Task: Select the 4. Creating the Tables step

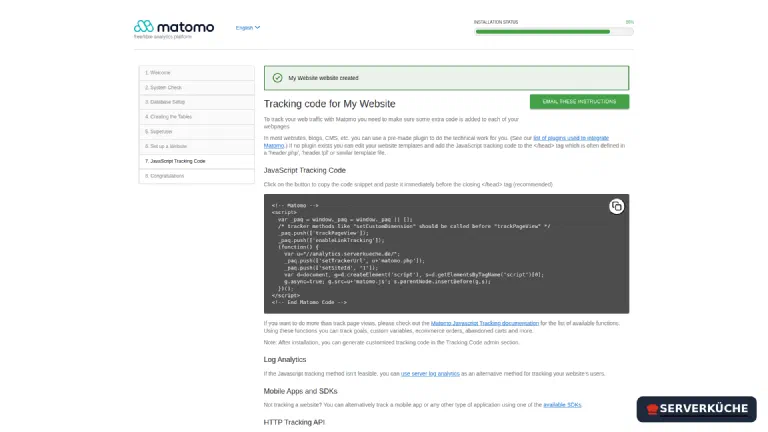Action: click(196, 117)
